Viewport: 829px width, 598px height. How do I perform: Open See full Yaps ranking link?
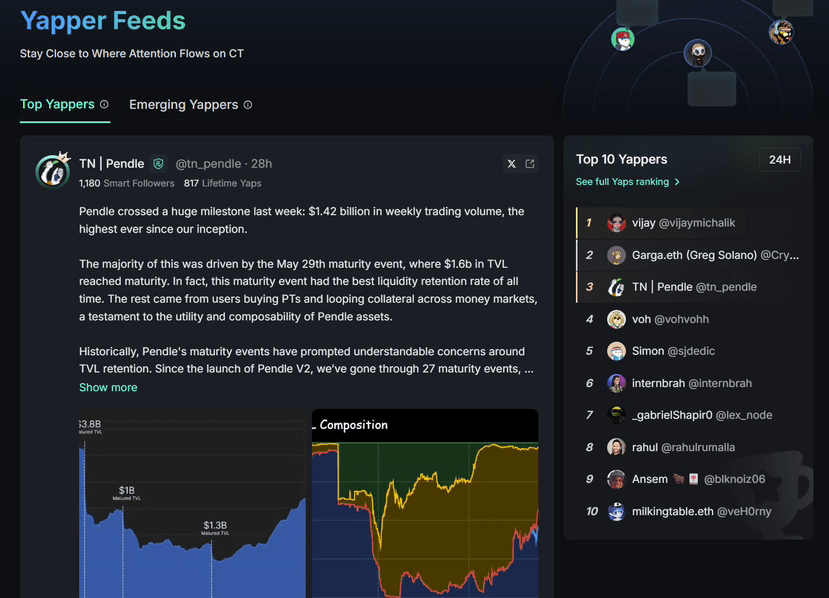click(x=622, y=182)
